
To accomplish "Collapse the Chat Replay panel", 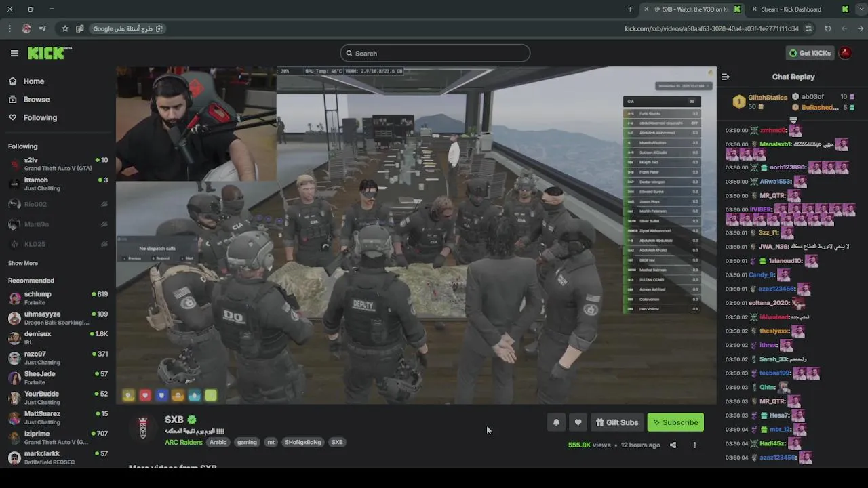I will [x=725, y=77].
